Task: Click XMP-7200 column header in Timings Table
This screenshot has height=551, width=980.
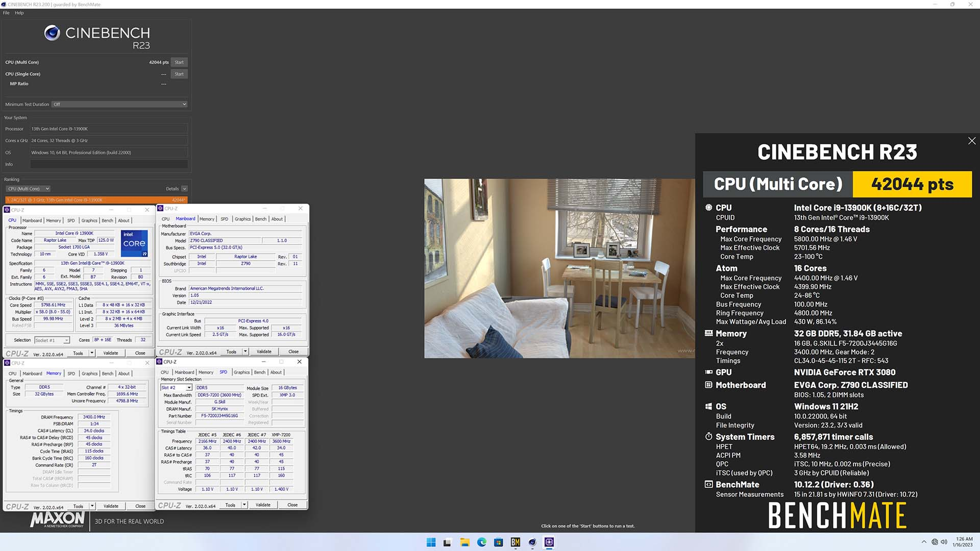Action: [x=281, y=435]
